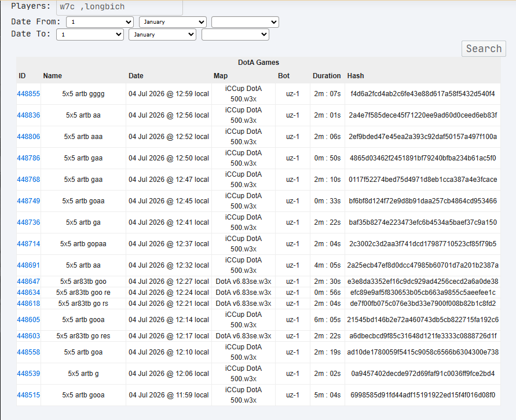Open the Date To day dropdown

coord(90,35)
